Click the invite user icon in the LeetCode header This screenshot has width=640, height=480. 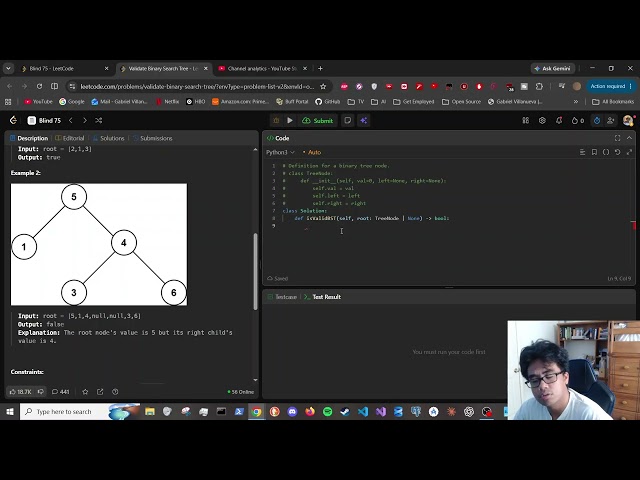click(611, 120)
